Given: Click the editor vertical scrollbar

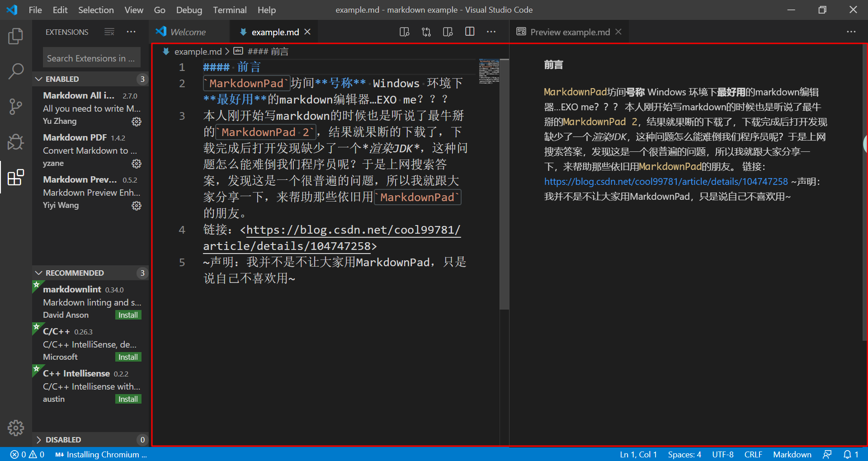Looking at the screenshot, I should [504, 184].
